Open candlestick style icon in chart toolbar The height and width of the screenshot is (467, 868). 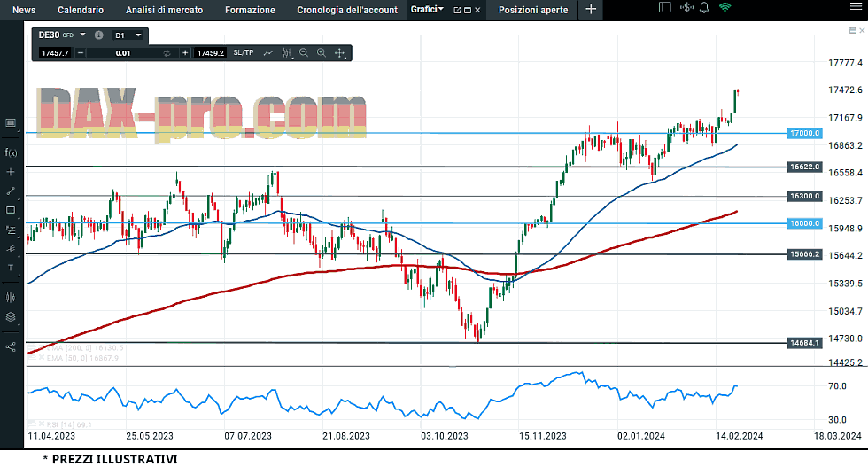[x=286, y=53]
